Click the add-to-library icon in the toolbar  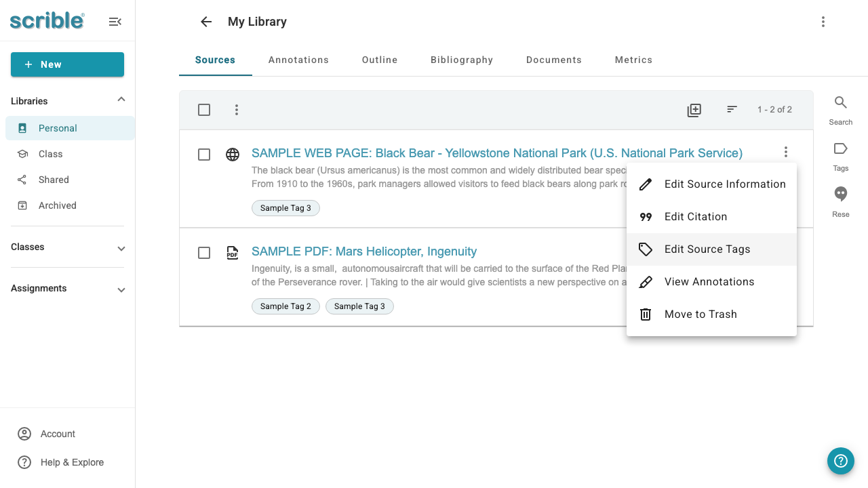[694, 110]
